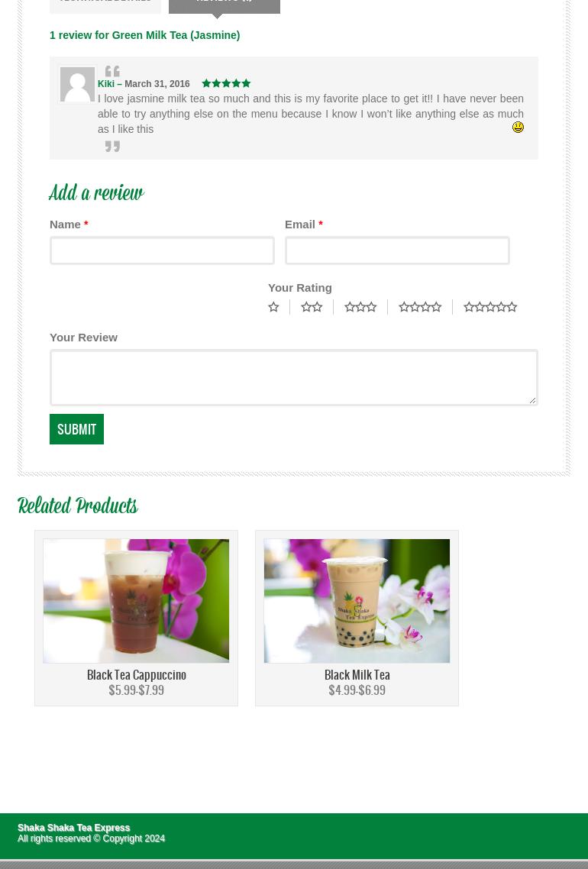
Task: Click Kiki's reviewer avatar icon
Action: click(x=77, y=84)
